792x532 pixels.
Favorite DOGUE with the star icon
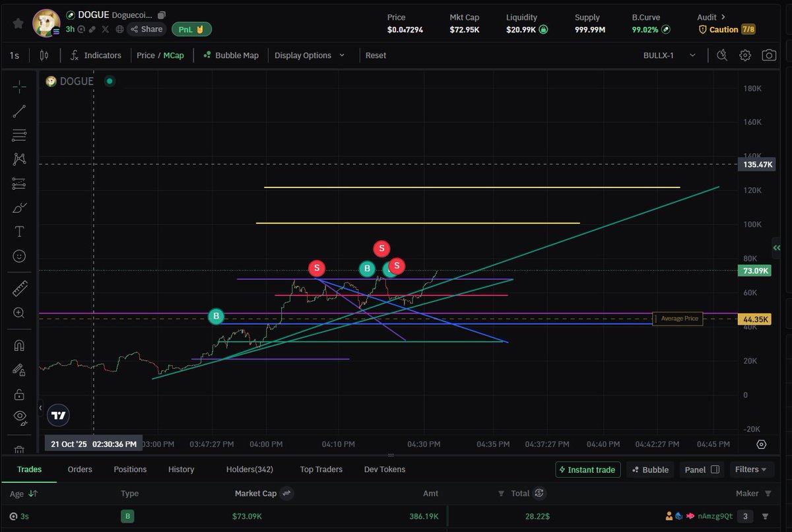18,23
